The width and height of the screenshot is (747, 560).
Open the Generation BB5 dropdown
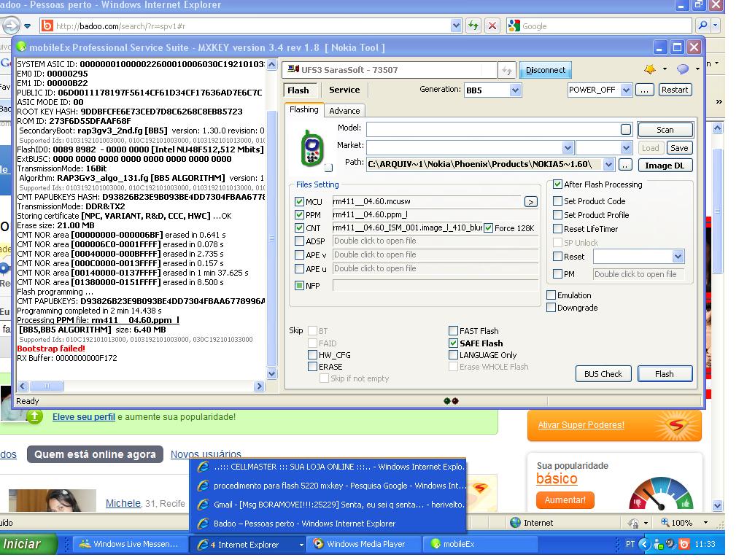pos(515,90)
